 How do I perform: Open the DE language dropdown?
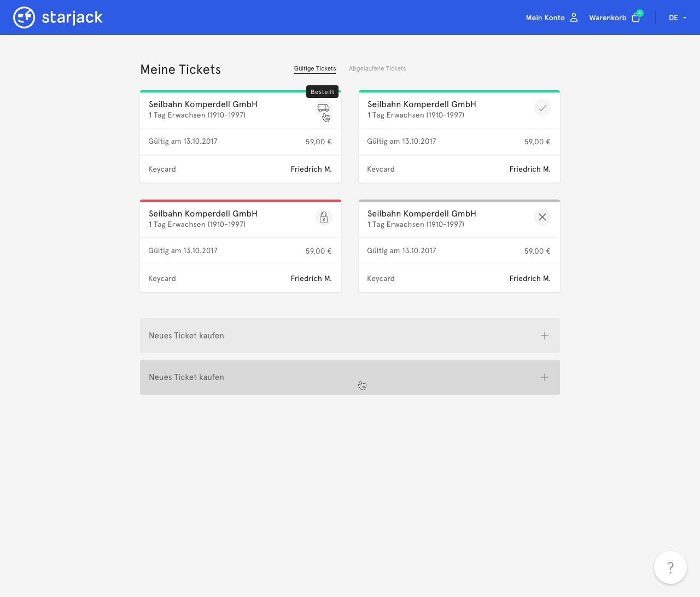click(678, 17)
